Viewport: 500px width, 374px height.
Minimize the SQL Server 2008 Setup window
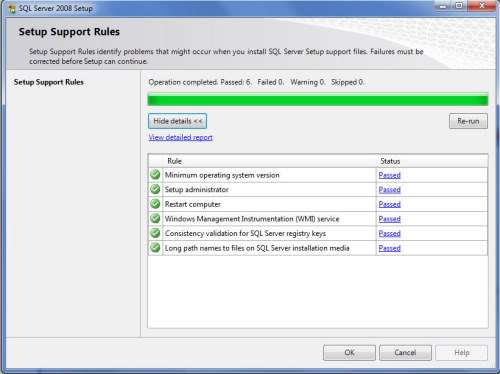[443, 6]
